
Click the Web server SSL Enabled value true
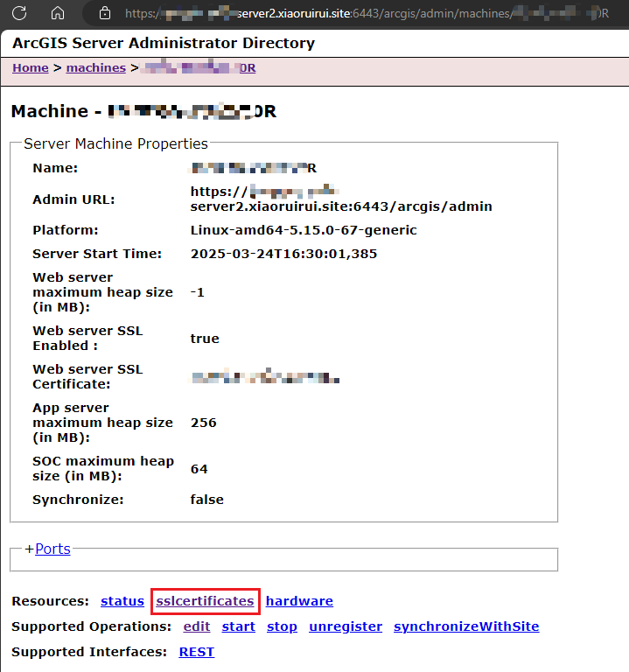point(205,339)
